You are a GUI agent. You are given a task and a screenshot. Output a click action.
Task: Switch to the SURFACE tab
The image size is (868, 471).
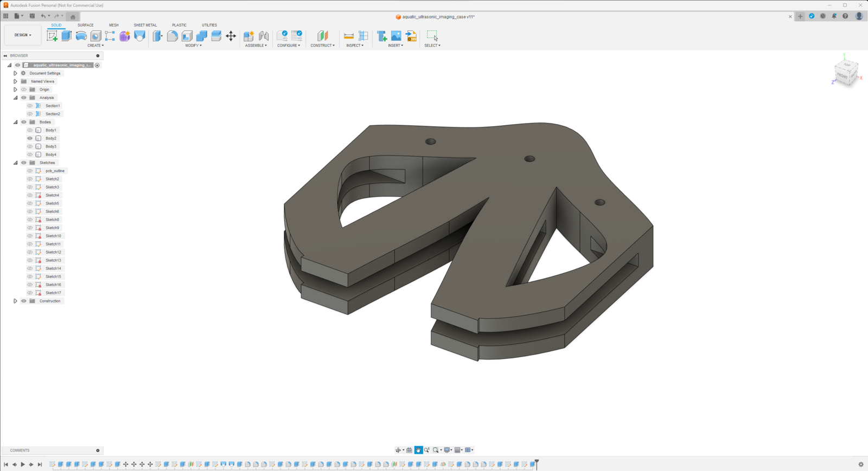tap(85, 25)
